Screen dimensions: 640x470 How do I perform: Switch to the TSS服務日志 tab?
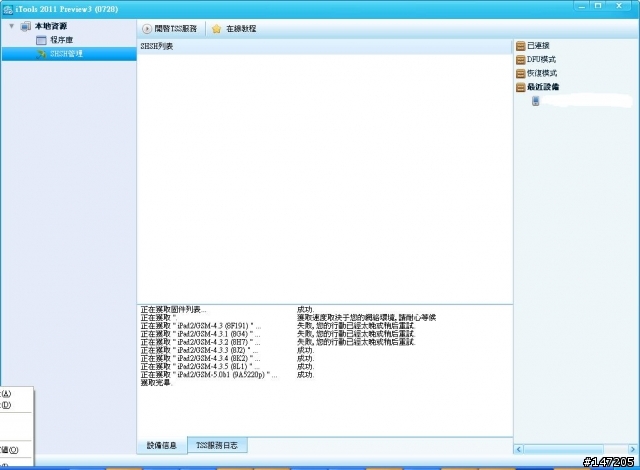[217, 445]
